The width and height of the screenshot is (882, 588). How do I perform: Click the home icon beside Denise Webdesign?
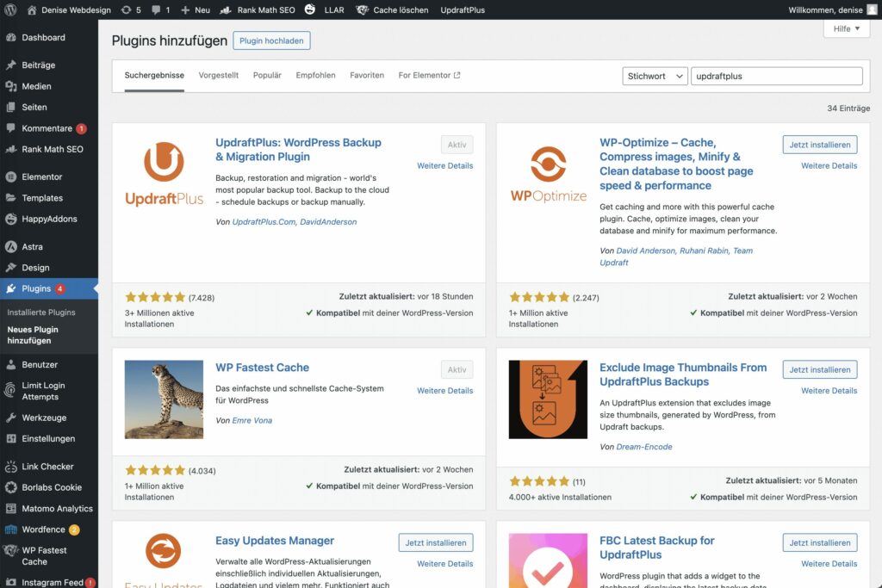click(x=32, y=9)
